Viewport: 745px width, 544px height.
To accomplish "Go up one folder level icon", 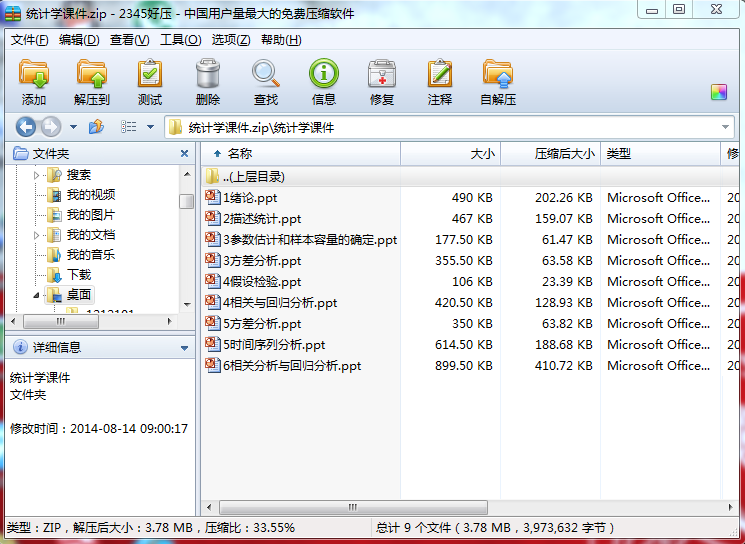I will pos(96,127).
